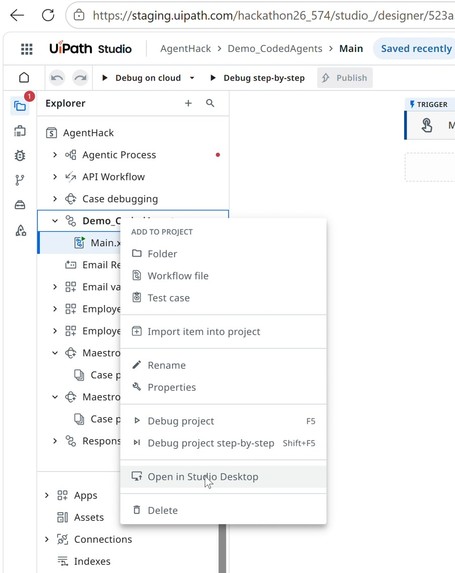Click the red error dot on Agentic Process
Screen dimensions: 455x573
(218, 155)
